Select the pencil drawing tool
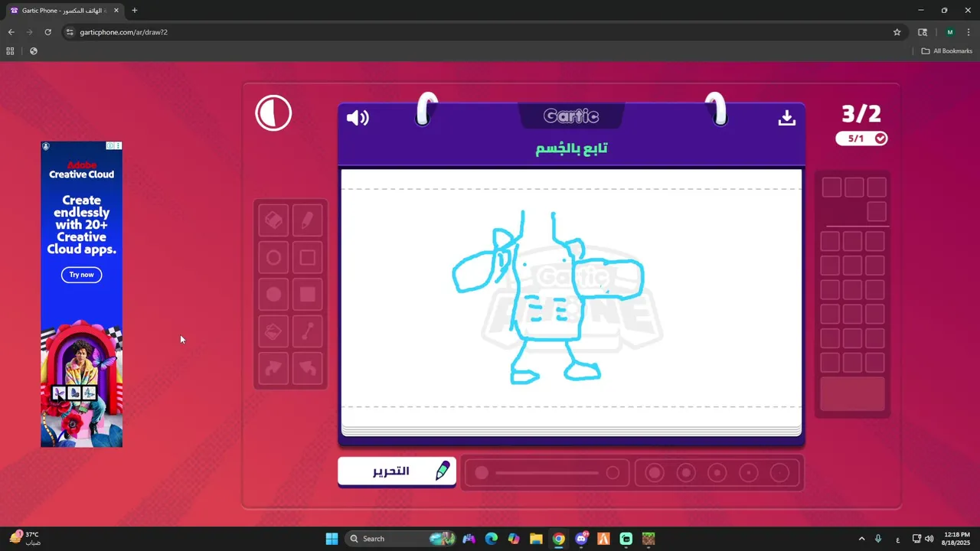The width and height of the screenshot is (980, 551). coord(307,221)
